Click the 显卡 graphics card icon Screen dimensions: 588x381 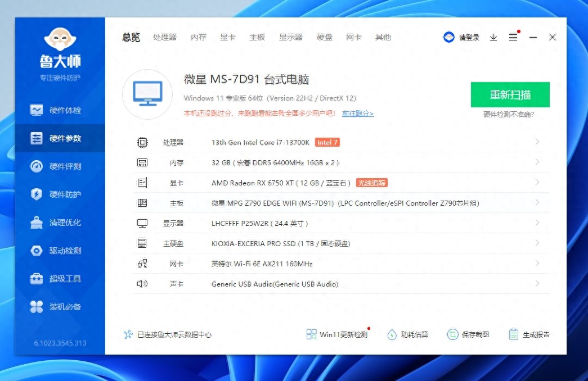tap(142, 183)
